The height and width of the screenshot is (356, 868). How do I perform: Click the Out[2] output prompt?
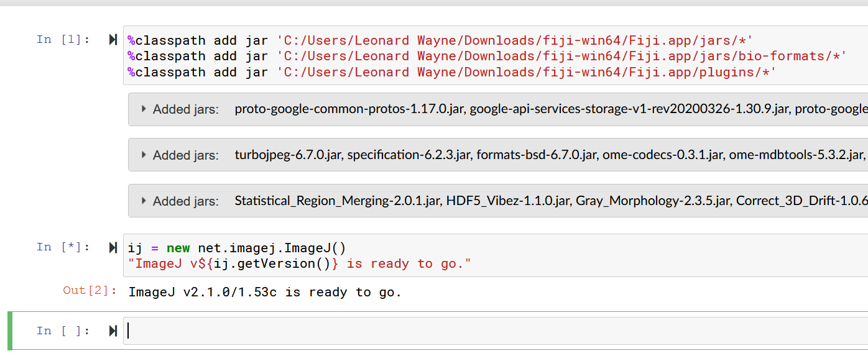[x=90, y=290]
